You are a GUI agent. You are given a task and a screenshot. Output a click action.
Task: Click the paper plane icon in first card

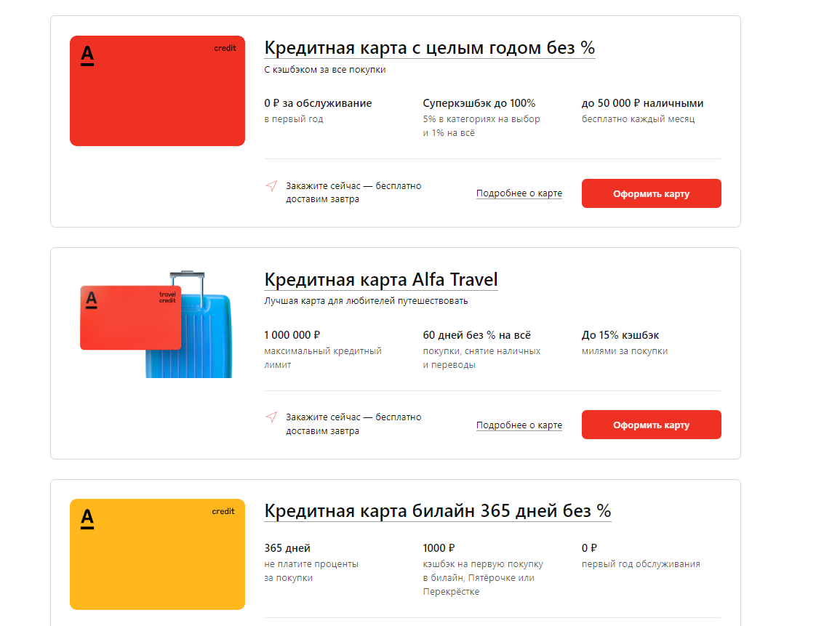click(271, 186)
